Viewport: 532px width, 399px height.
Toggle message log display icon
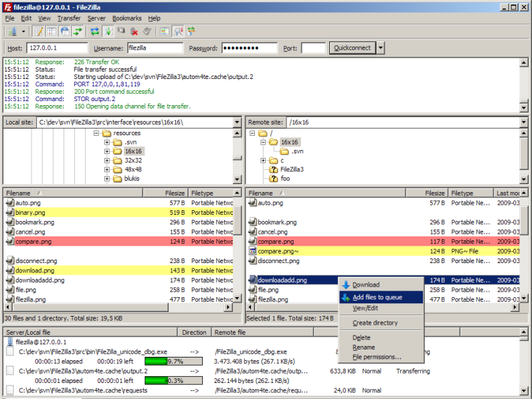[x=38, y=31]
